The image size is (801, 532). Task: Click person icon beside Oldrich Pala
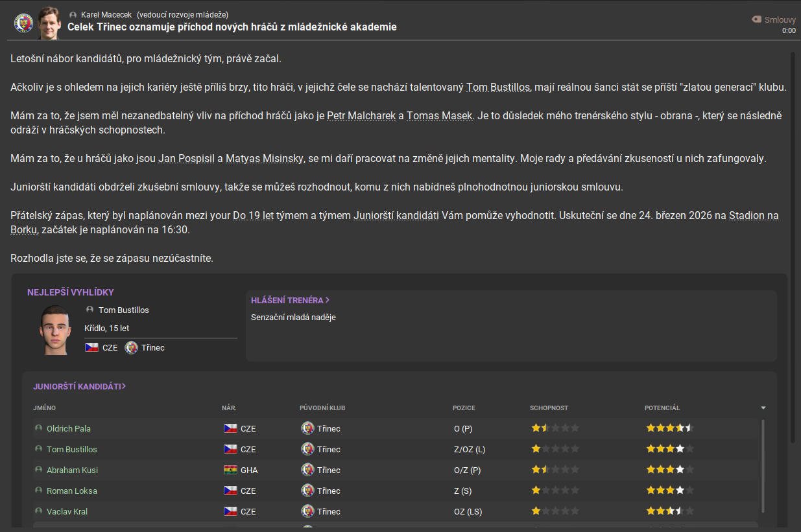pos(38,428)
